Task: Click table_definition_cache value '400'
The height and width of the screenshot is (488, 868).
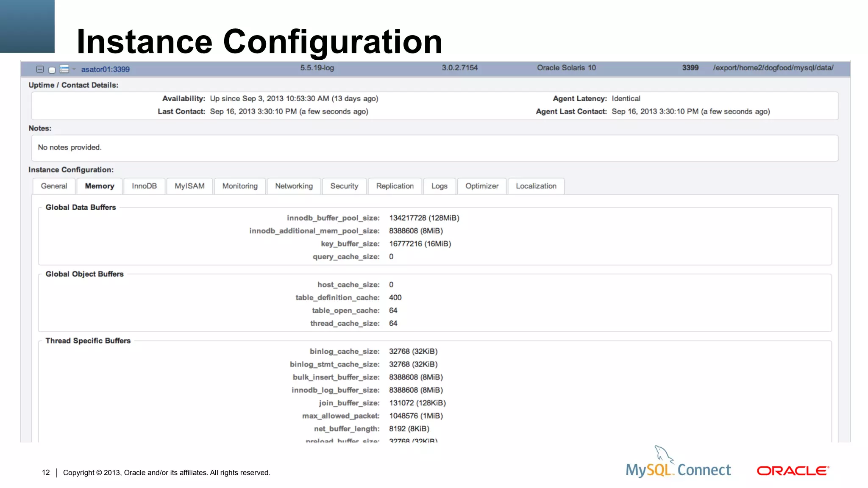Action: tap(395, 297)
